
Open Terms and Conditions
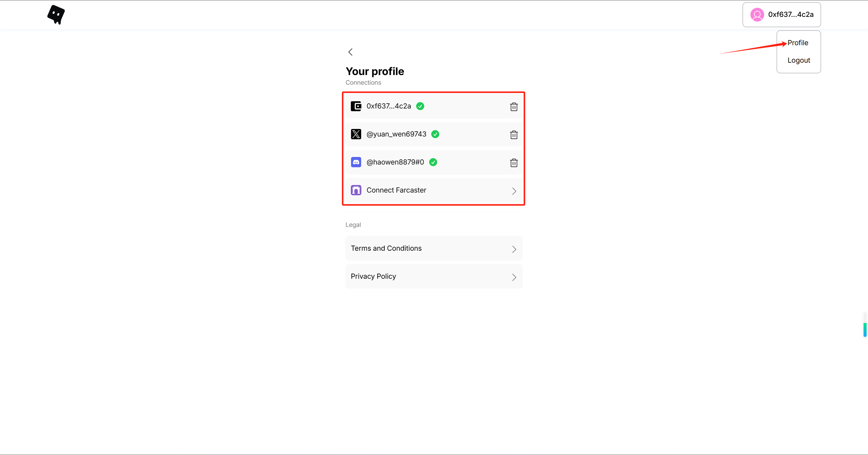coord(434,248)
